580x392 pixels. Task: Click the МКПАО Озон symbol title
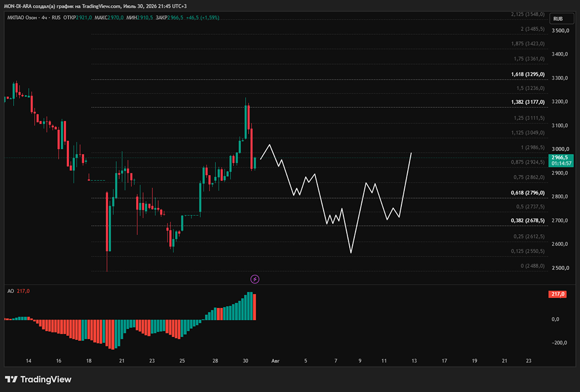click(22, 17)
